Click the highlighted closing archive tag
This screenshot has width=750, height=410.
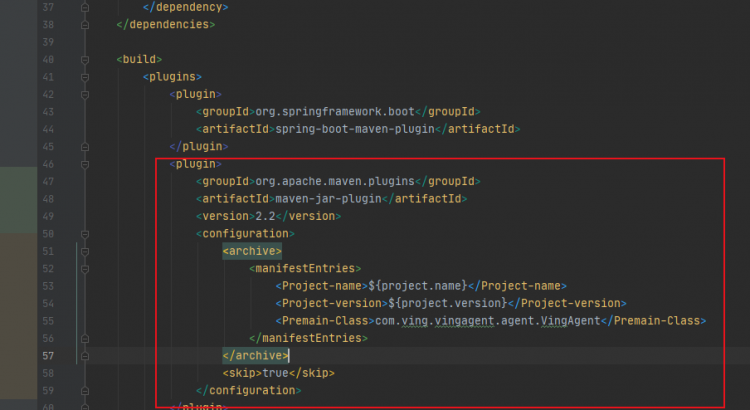255,355
